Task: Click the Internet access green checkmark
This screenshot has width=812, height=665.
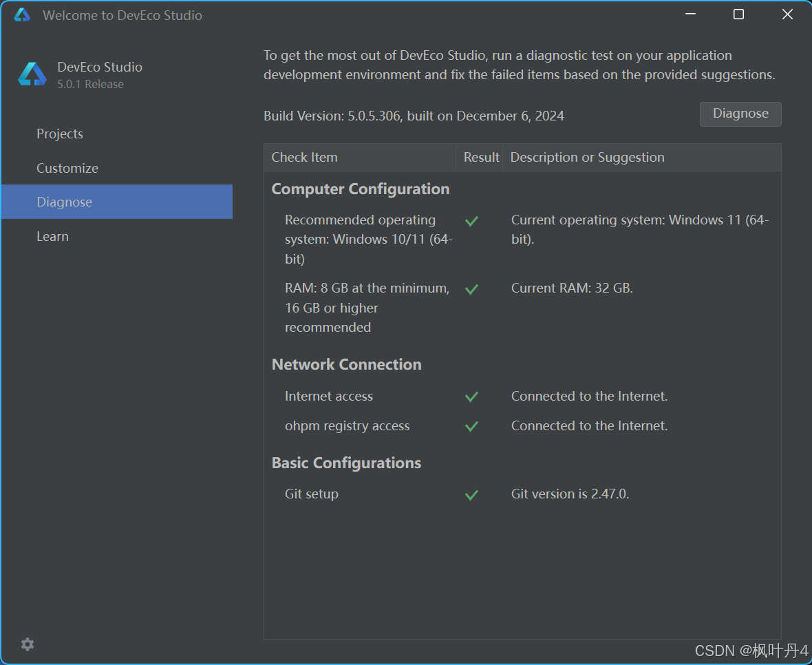Action: click(471, 397)
